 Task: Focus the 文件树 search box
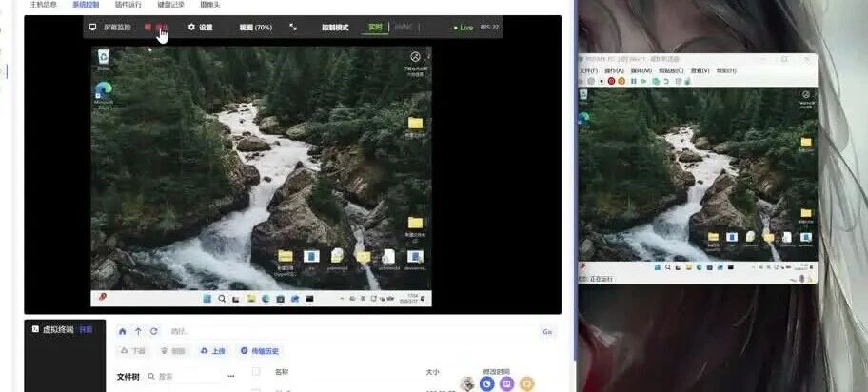(x=184, y=376)
